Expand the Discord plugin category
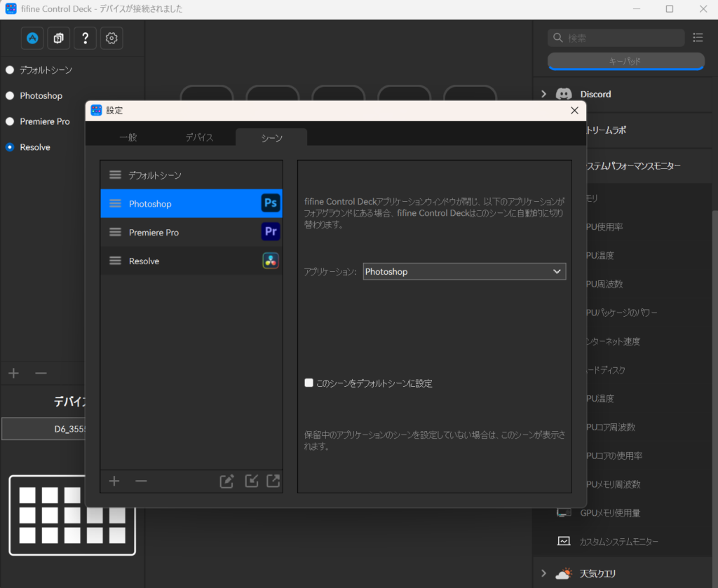Image resolution: width=718 pixels, height=588 pixels. [x=543, y=94]
